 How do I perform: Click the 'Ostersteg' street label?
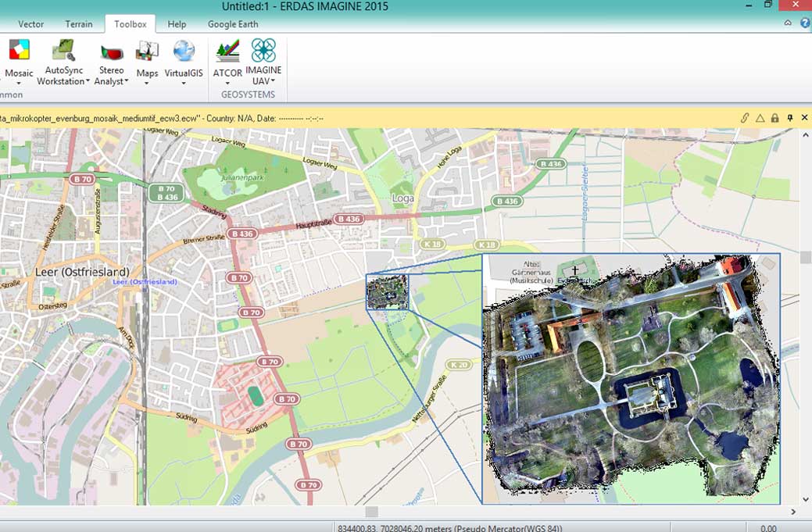[53, 306]
